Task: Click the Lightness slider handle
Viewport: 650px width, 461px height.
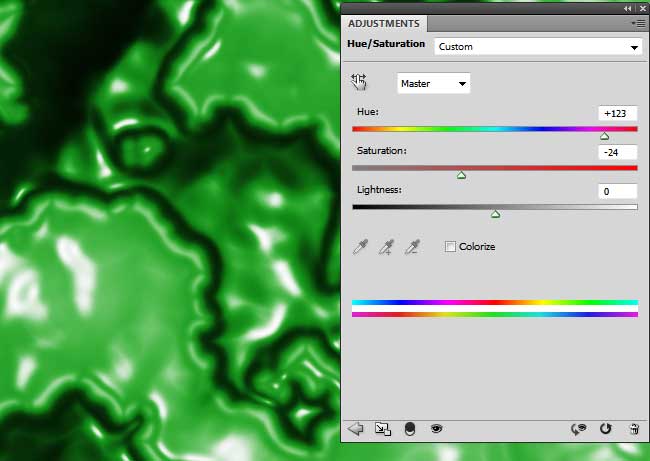Action: click(x=495, y=214)
